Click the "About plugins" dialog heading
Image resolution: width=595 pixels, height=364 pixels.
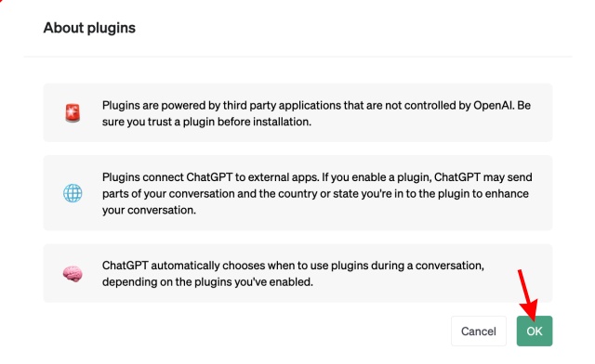click(89, 28)
